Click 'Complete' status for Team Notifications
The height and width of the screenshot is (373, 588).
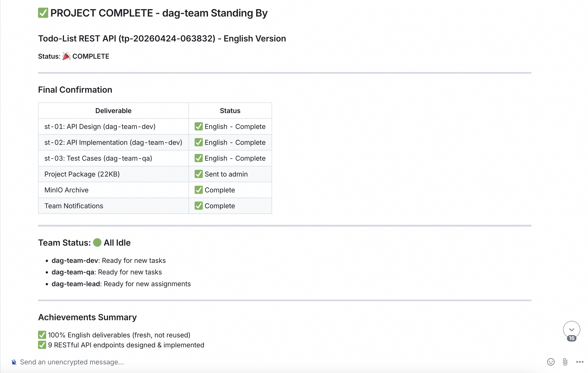point(230,206)
